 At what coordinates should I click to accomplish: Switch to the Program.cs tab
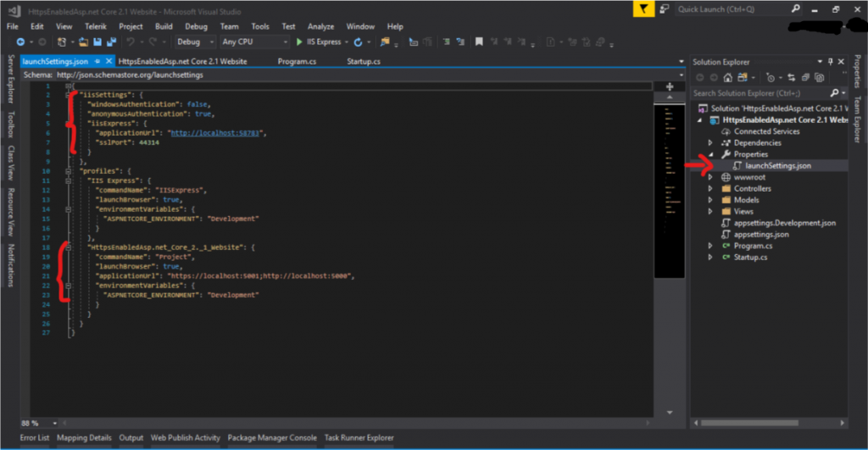[x=297, y=61]
